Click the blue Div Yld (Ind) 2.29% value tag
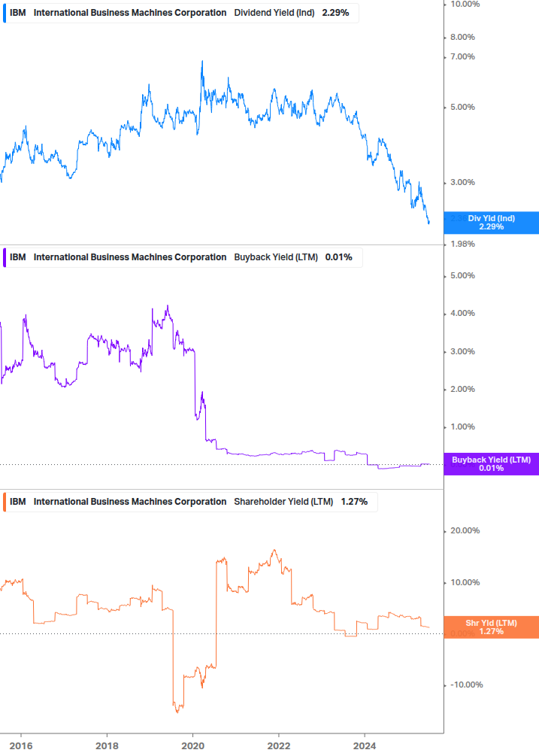Viewport: 539px width, 756px height. 492,223
